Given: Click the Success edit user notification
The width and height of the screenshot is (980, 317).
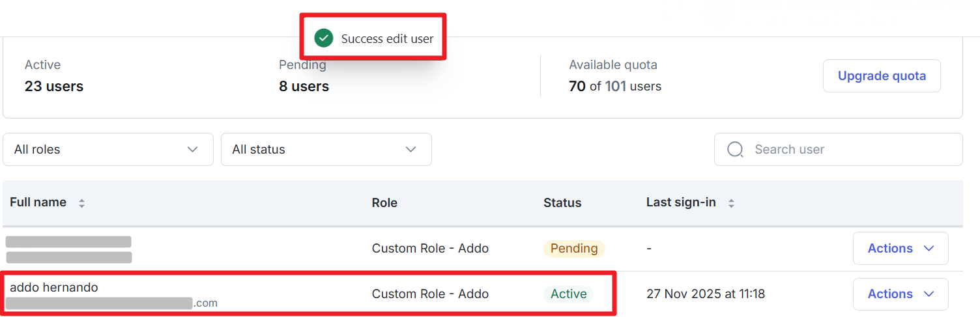Looking at the screenshot, I should click(387, 38).
